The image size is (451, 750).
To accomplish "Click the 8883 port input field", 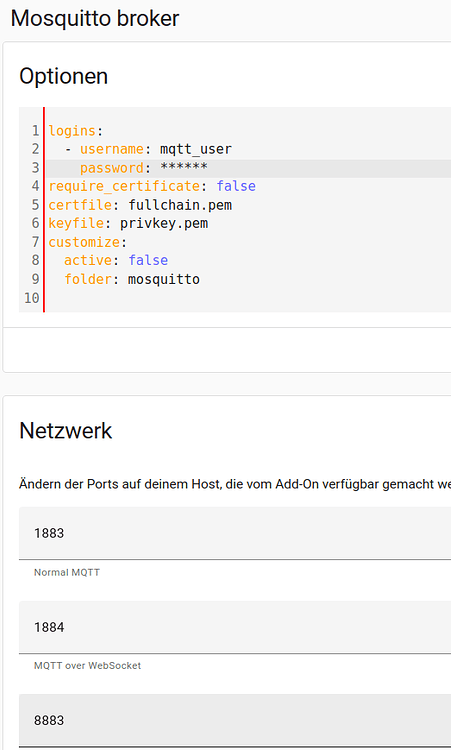I will (235, 720).
